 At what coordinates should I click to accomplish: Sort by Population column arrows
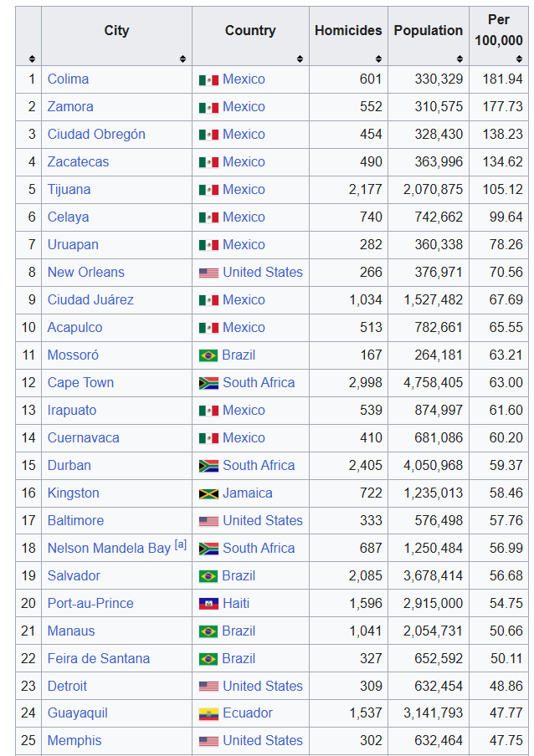click(x=460, y=59)
